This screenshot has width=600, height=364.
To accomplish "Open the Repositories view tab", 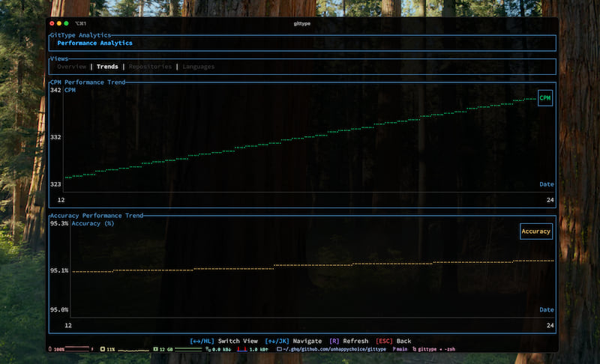I will [x=150, y=67].
